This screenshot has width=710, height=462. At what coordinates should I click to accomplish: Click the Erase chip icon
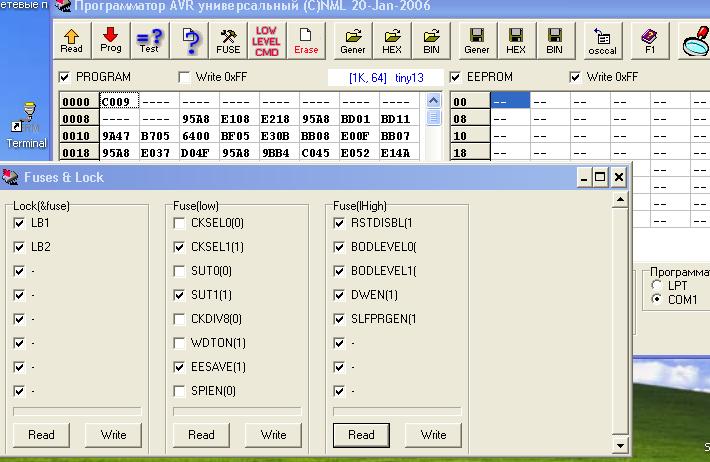(305, 40)
